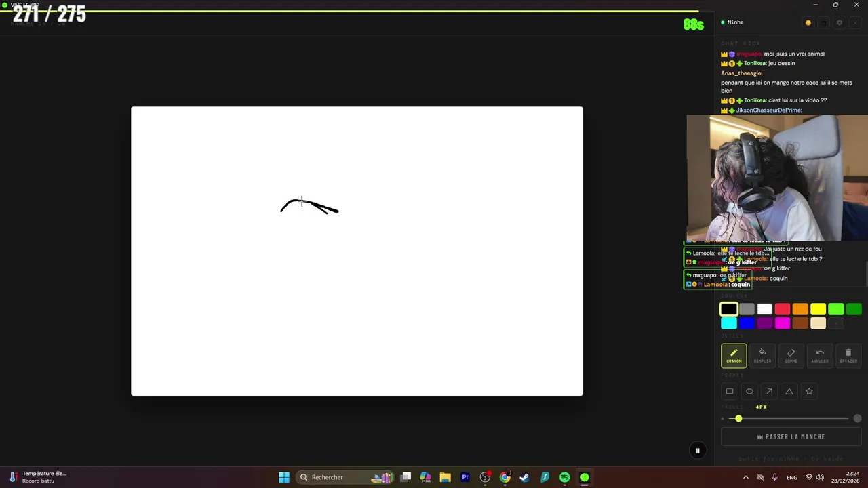Open Task View in the taskbar

pos(406,477)
